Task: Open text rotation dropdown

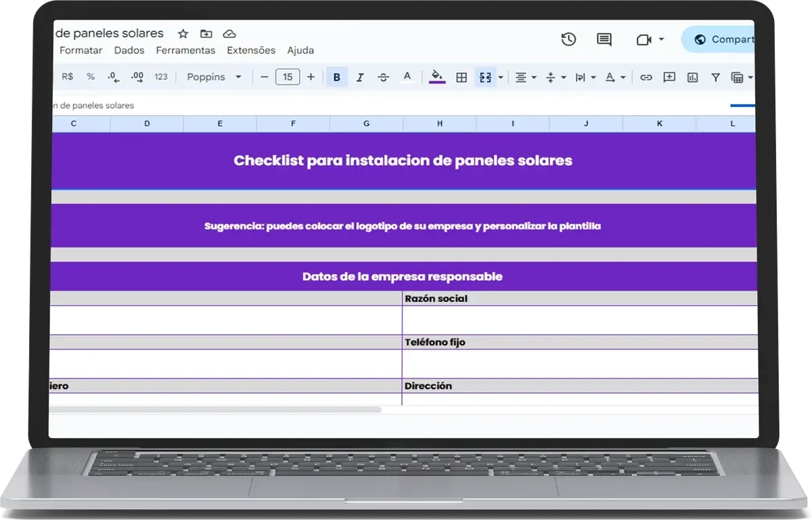Action: 614,77
